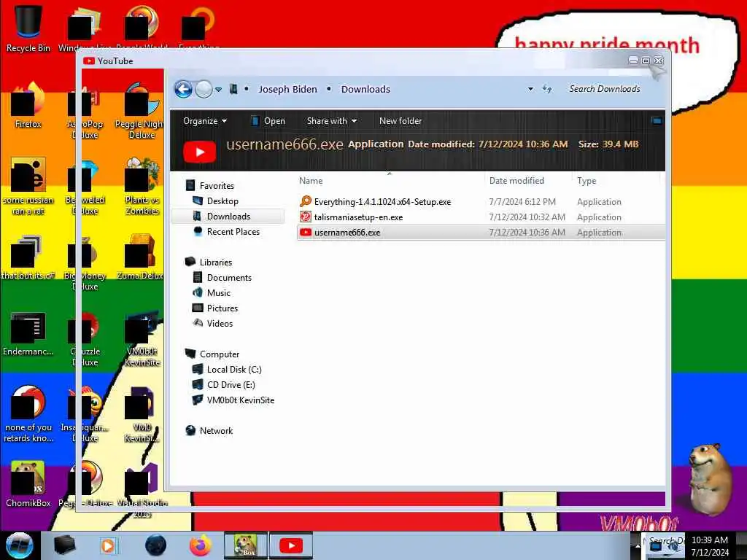
Task: Open Documents library
Action: [x=228, y=278]
